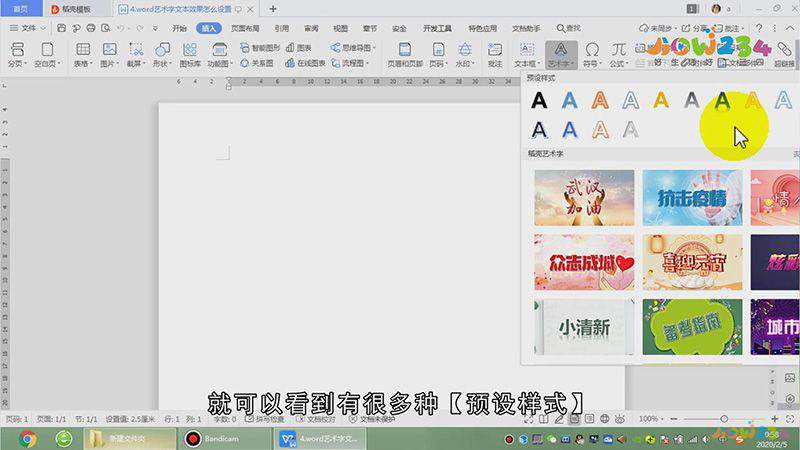
Task: Select blue gradient WordArt preset in first row
Action: [569, 101]
